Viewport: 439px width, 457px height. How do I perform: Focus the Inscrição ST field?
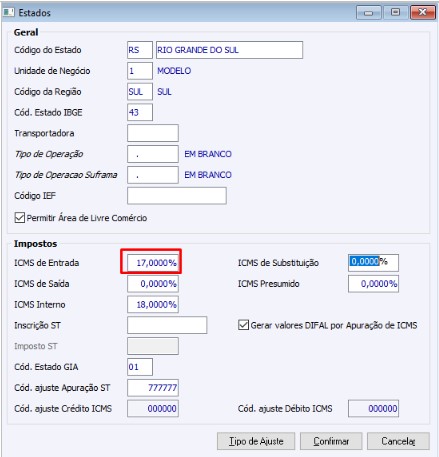tap(167, 325)
